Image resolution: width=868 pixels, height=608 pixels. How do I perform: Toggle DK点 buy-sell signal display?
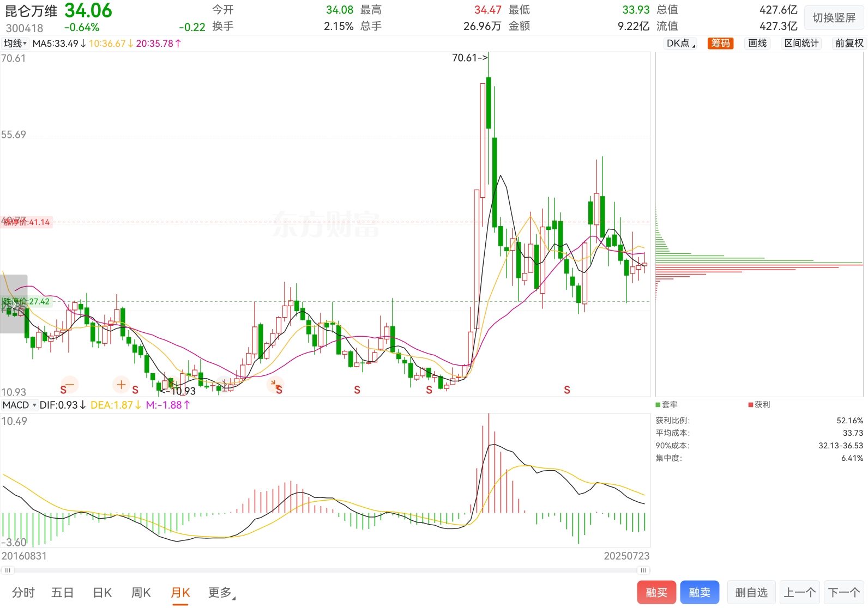click(x=681, y=44)
